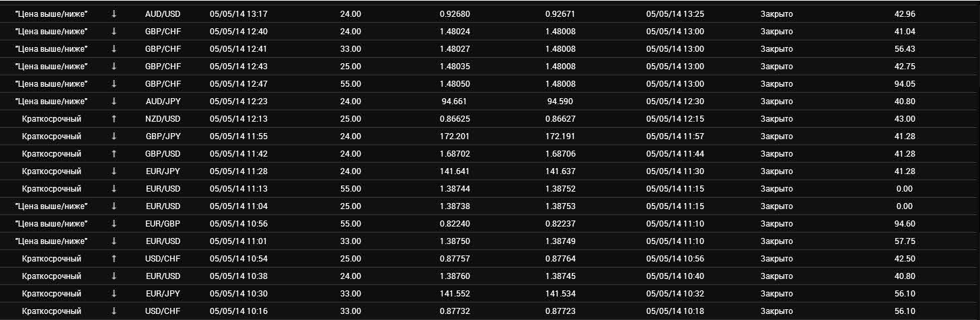Click the up arrow beside NZD/USD
Screen dimensions: 980x320
pyautogui.click(x=114, y=119)
